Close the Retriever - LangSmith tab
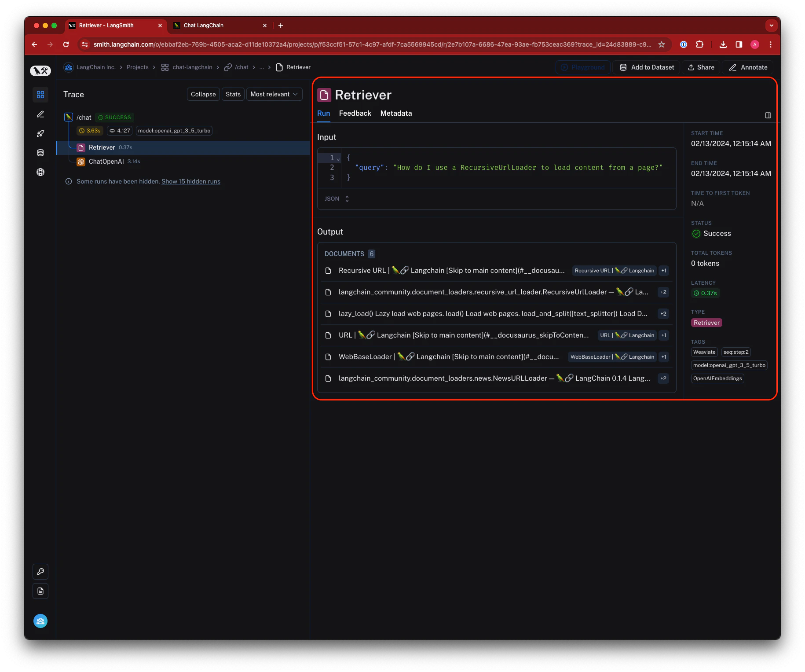 (x=160, y=26)
